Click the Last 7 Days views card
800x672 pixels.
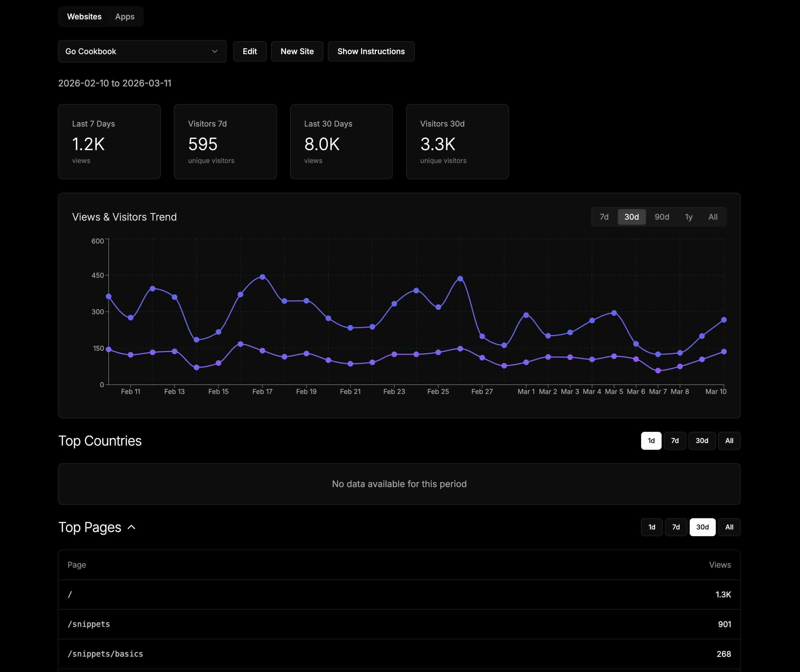109,141
